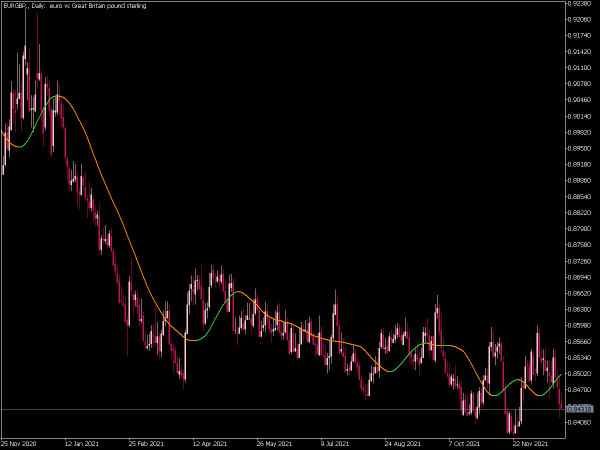Click the 0.85340 price scale label
The image size is (600, 450).
(580, 358)
